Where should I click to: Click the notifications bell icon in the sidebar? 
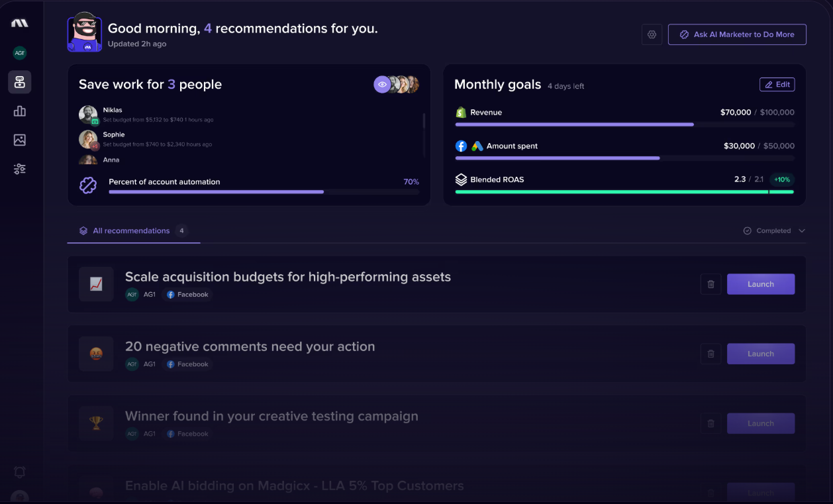20,472
